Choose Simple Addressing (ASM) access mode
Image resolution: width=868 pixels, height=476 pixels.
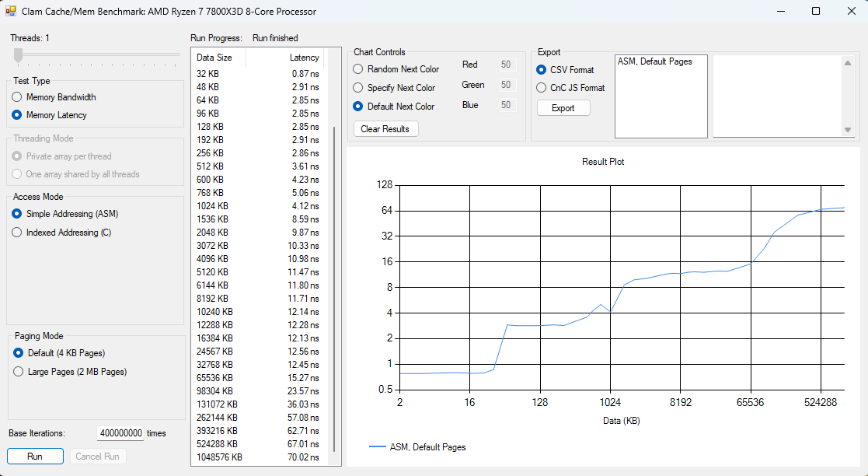tap(65, 214)
